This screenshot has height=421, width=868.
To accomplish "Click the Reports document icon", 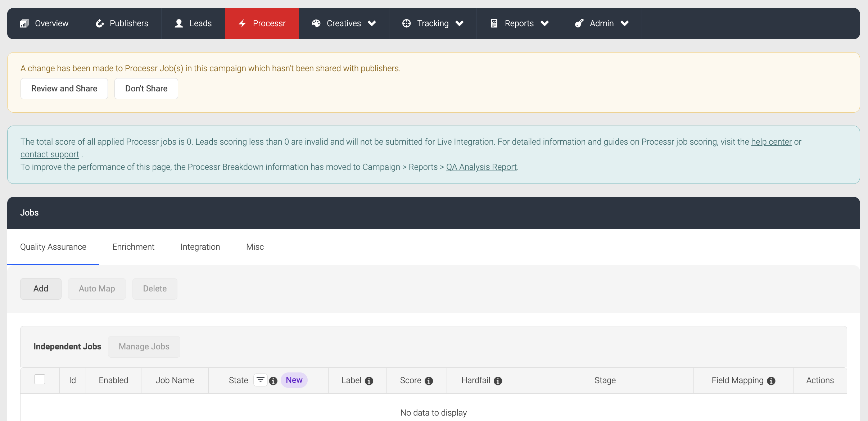I will (x=494, y=23).
